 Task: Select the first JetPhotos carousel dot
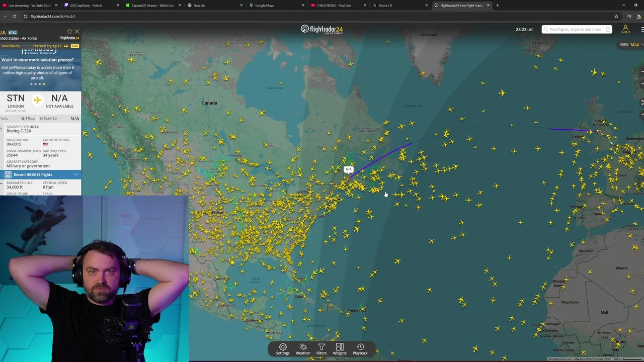pyautogui.click(x=31, y=84)
